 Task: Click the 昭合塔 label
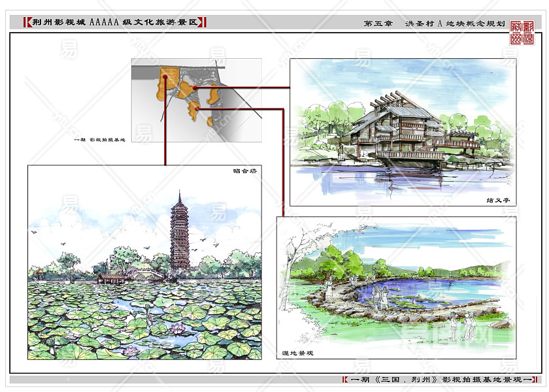(x=245, y=171)
